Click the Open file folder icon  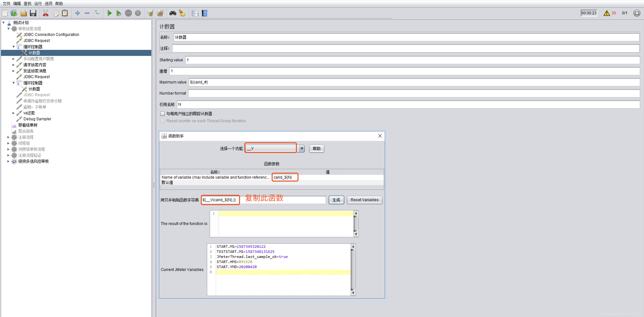click(24, 13)
